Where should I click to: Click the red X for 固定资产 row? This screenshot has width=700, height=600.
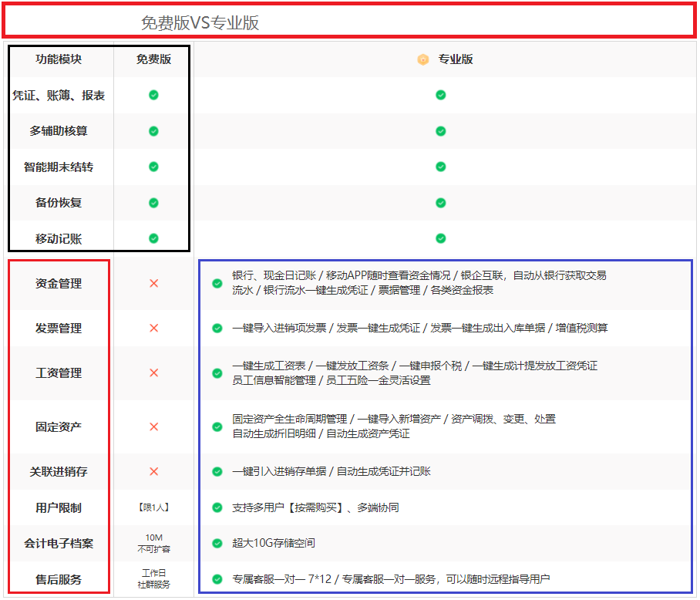(x=153, y=426)
